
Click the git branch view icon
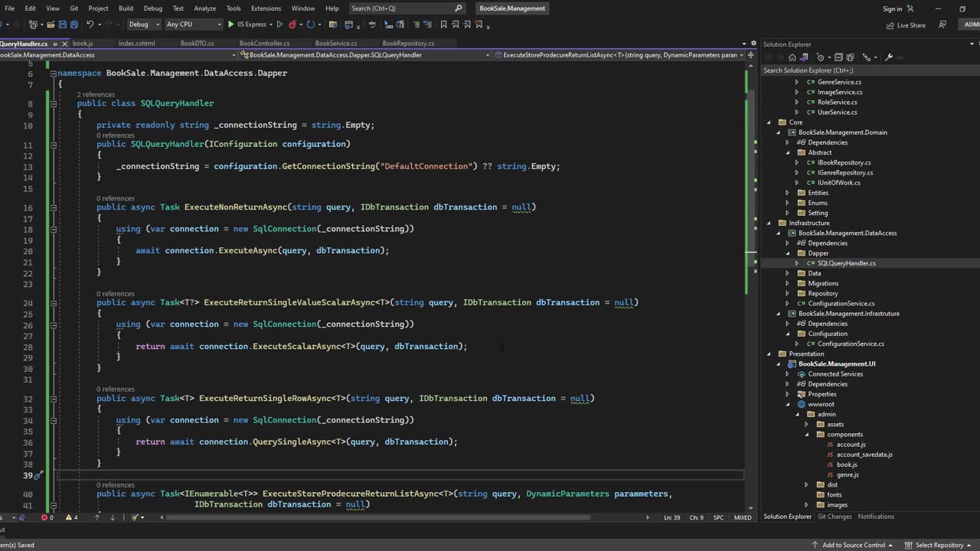(867, 57)
